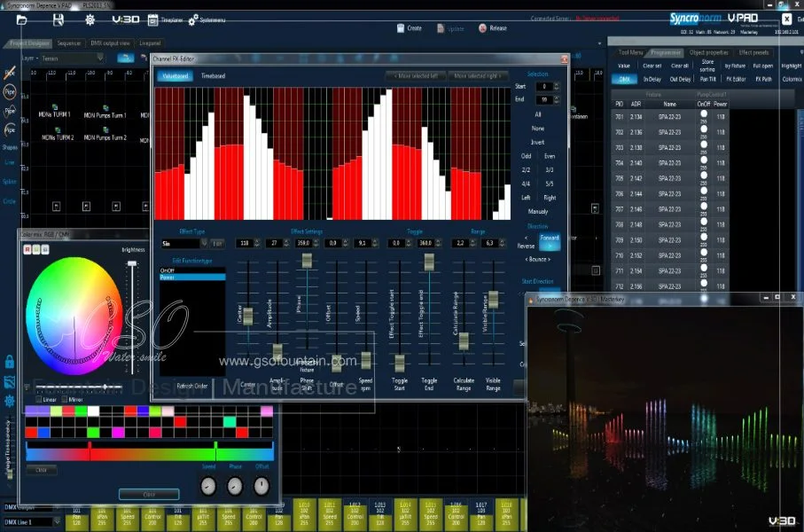Viewport: 804px width, 532px height.
Task: Open settings with the gear icon in top toolbar
Action: 90,20
